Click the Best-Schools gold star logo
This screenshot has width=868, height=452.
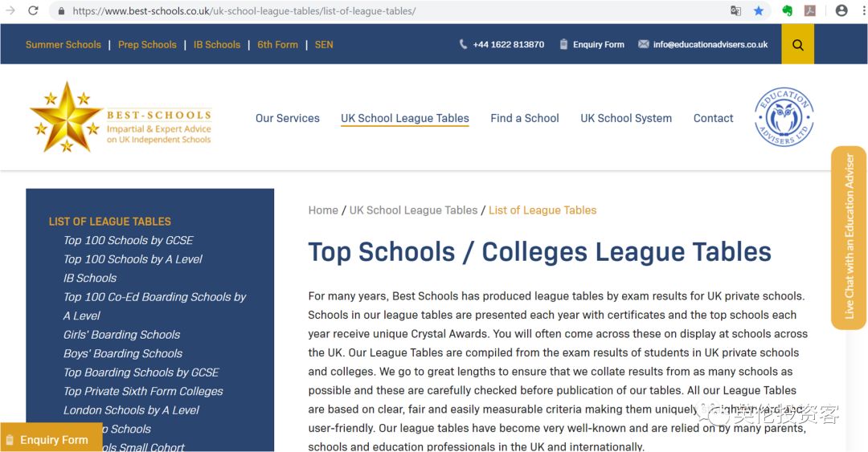pos(121,117)
